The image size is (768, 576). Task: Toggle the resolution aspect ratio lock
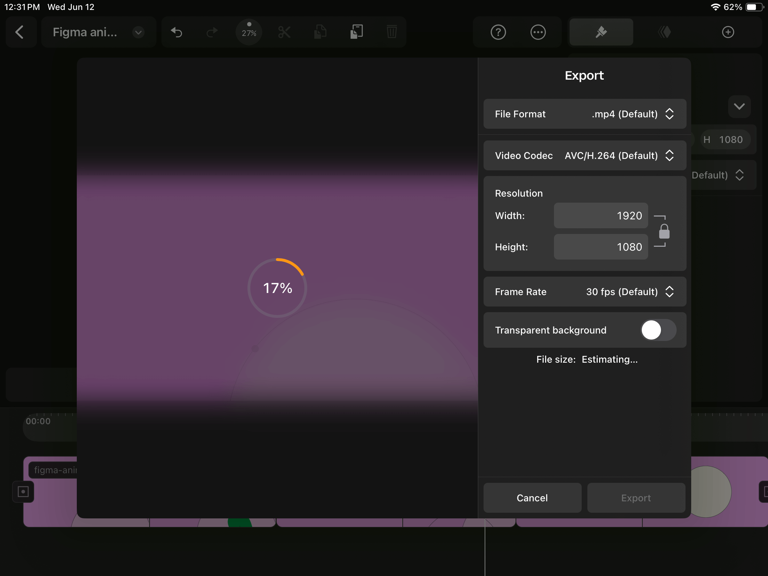[664, 231]
